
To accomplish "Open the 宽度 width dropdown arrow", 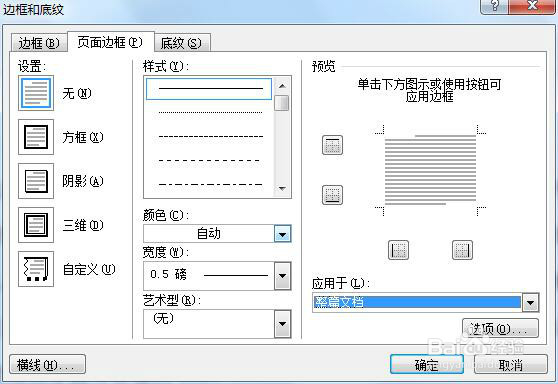I will pyautogui.click(x=283, y=276).
